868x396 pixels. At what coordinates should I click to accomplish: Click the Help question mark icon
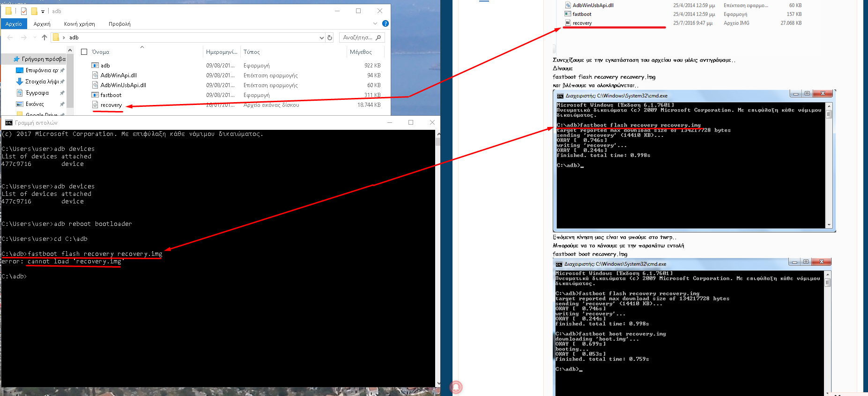pyautogui.click(x=385, y=23)
